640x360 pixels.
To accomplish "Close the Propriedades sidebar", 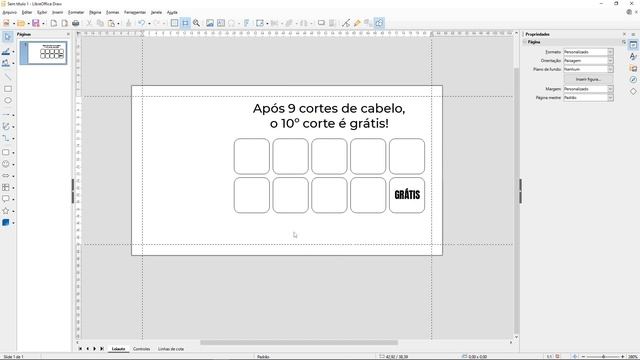I will (x=624, y=34).
